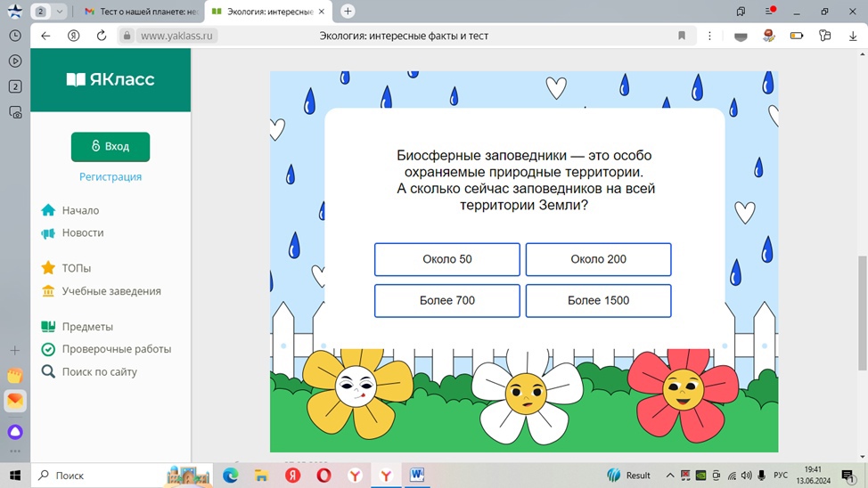Open the extensions icon next to downloads
This screenshot has height=488, width=868.
(x=825, y=36)
